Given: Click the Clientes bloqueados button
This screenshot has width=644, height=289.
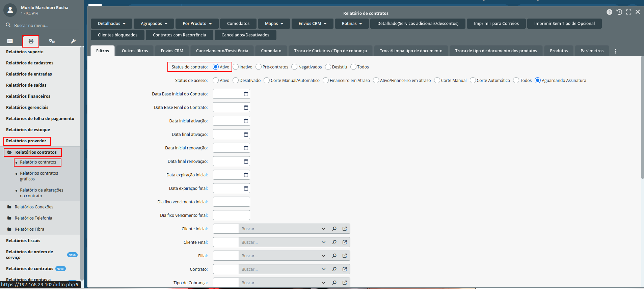Looking at the screenshot, I should coord(117,35).
